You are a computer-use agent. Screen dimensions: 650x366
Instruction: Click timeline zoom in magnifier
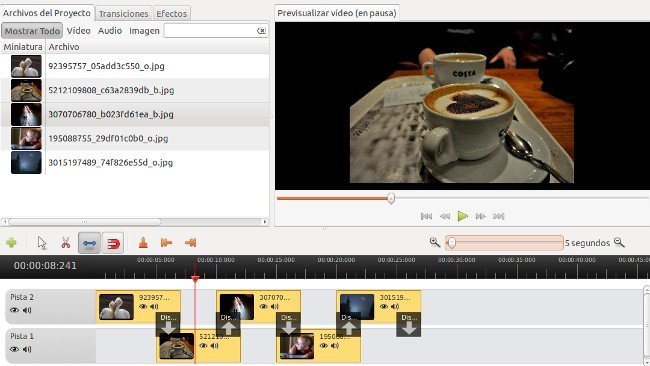click(x=435, y=242)
